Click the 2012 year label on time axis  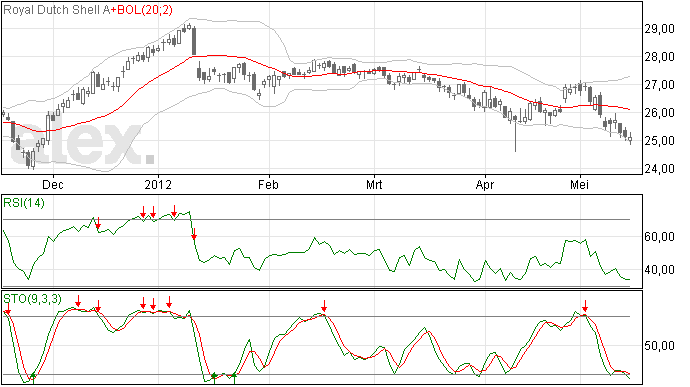tap(158, 185)
